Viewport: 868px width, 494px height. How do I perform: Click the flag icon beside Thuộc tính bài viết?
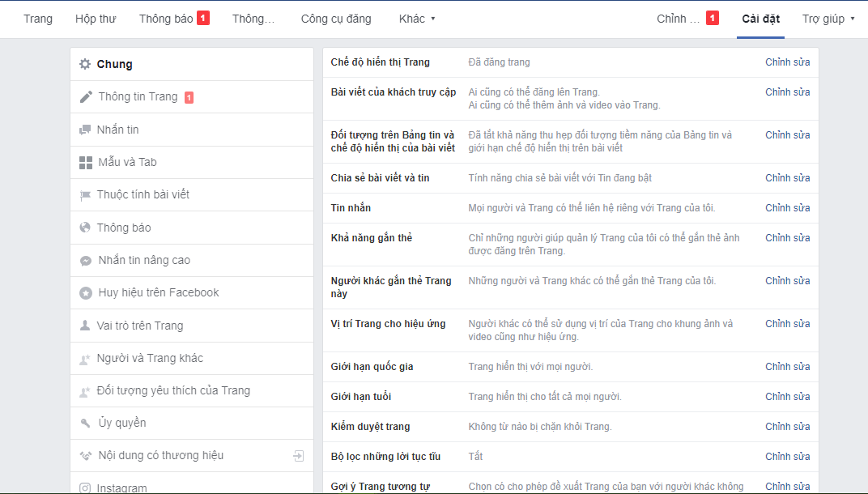pos(85,194)
